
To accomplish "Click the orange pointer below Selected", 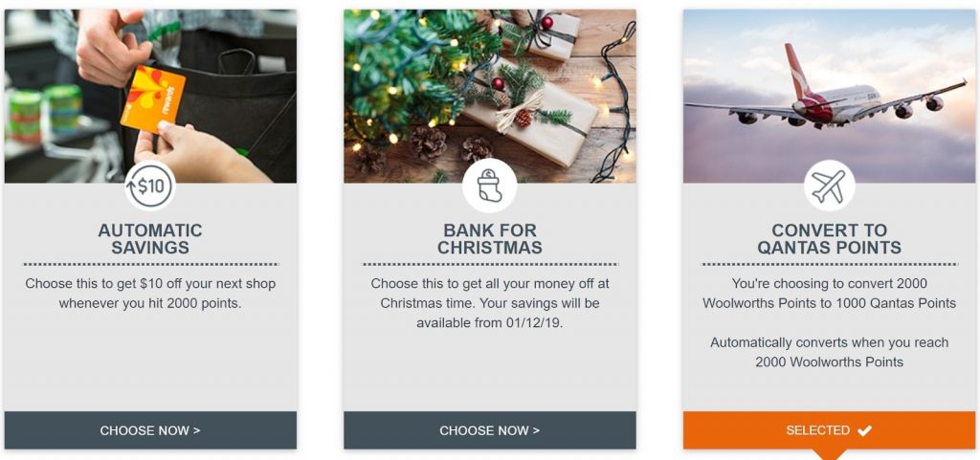I will [x=830, y=453].
